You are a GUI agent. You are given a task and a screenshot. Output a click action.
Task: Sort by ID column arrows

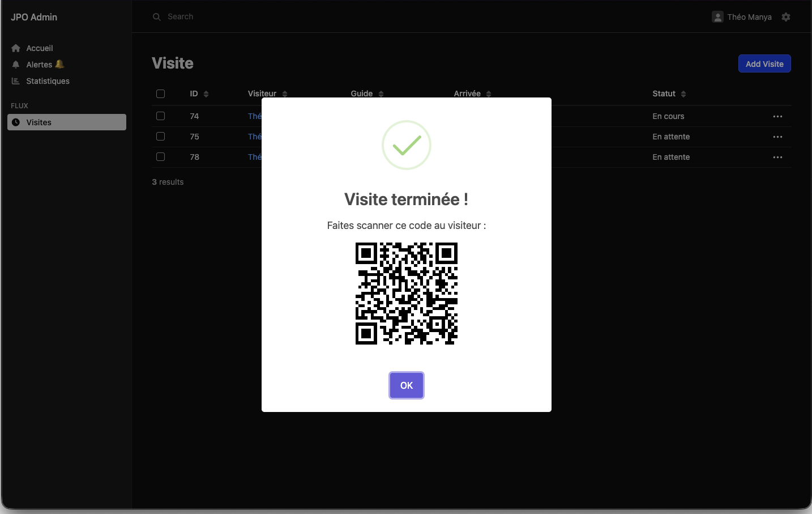(206, 94)
